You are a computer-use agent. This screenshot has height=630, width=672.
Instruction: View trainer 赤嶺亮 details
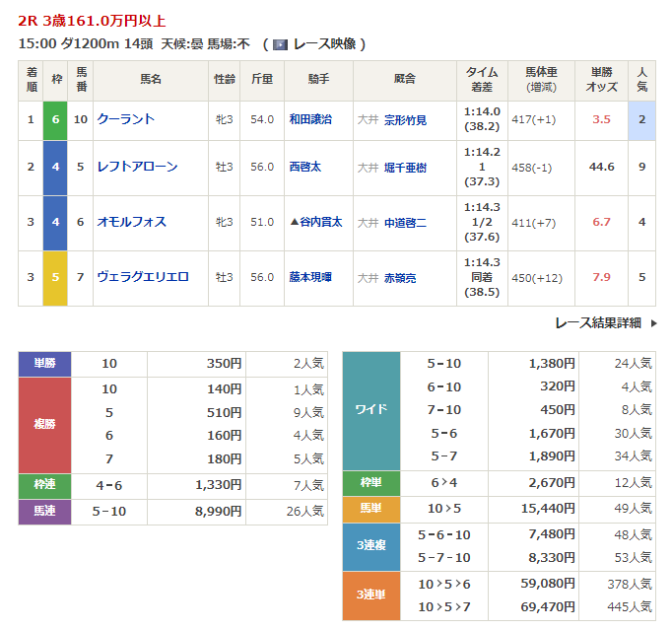[x=400, y=277]
